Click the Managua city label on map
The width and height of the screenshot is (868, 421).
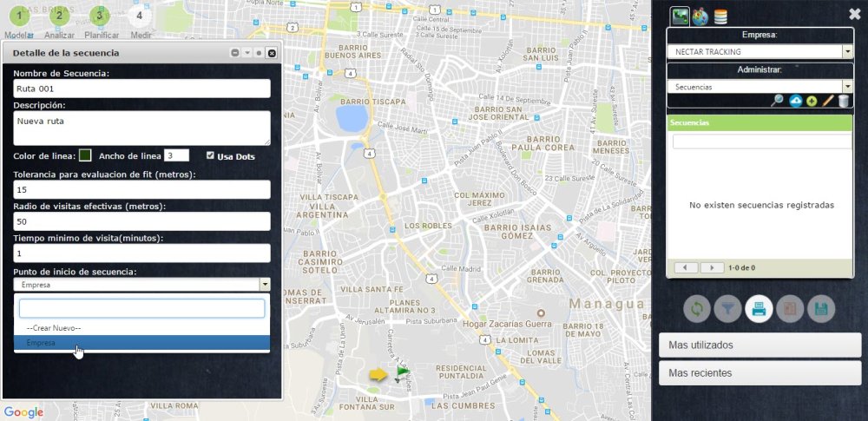point(607,304)
